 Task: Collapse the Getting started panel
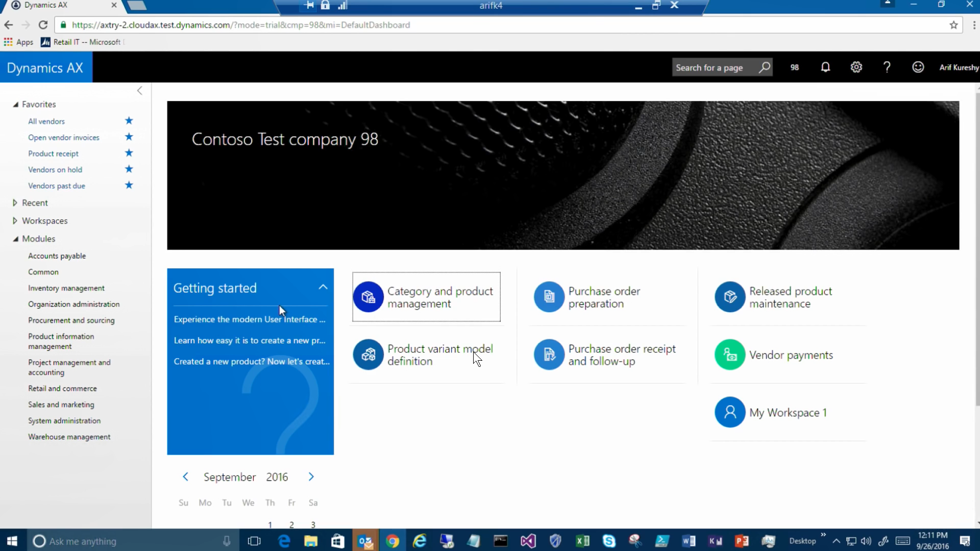click(x=323, y=287)
